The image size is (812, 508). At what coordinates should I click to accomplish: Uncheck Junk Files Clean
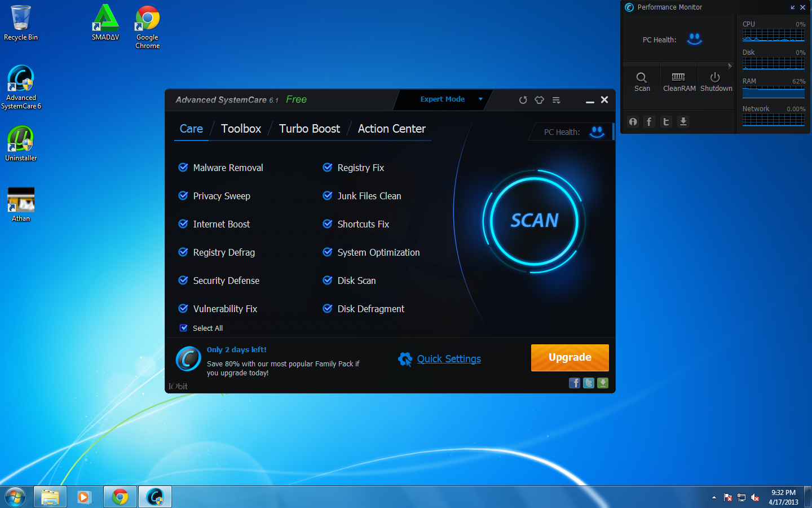328,195
